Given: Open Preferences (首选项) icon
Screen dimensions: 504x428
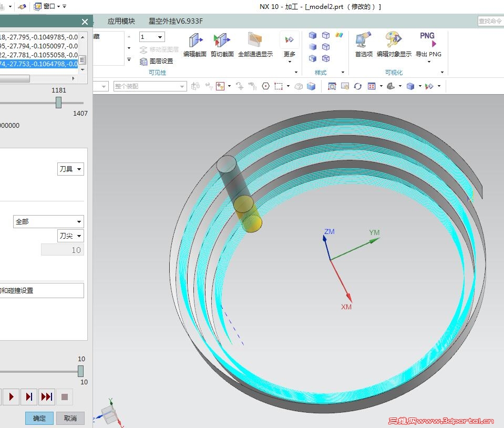Looking at the screenshot, I should coord(364,44).
